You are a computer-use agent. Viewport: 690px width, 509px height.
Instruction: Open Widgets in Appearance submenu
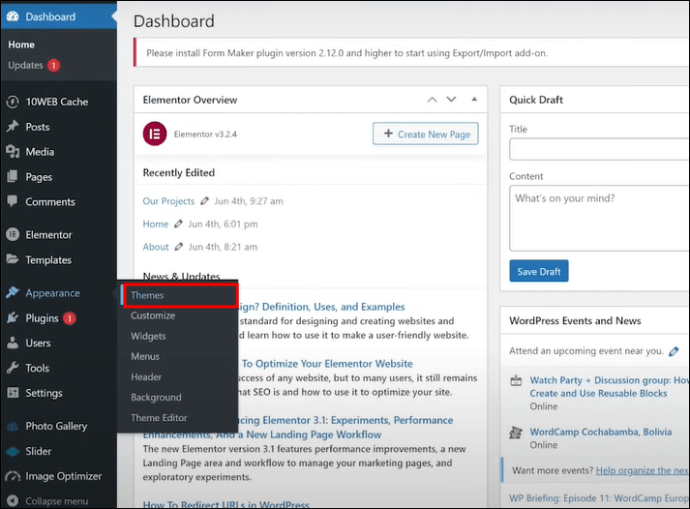point(148,336)
